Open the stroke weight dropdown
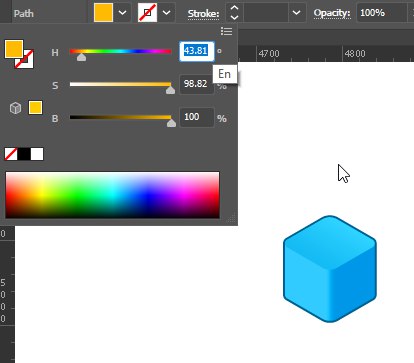Screen dimensions: 414x363 pos(297,13)
